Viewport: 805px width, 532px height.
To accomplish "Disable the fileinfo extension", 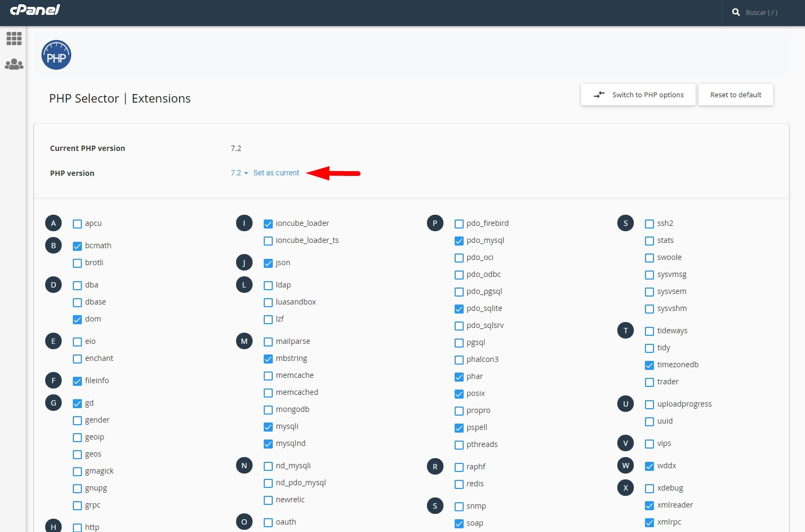I will 77,381.
